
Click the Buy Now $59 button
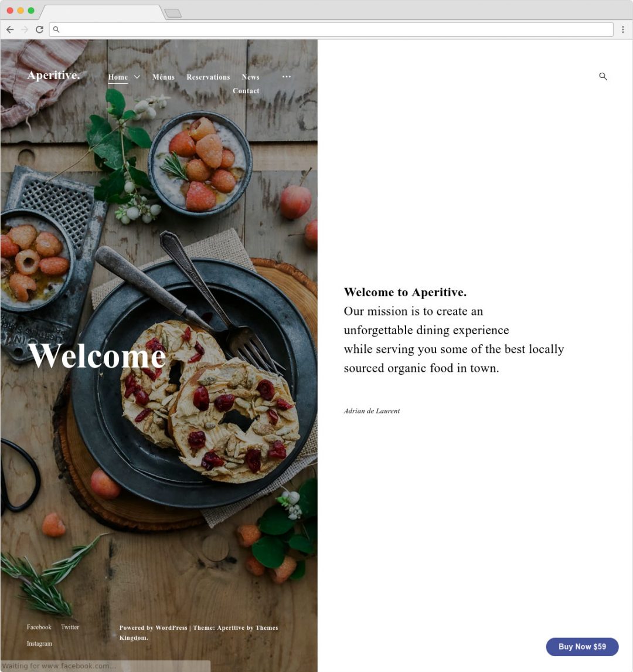point(582,647)
